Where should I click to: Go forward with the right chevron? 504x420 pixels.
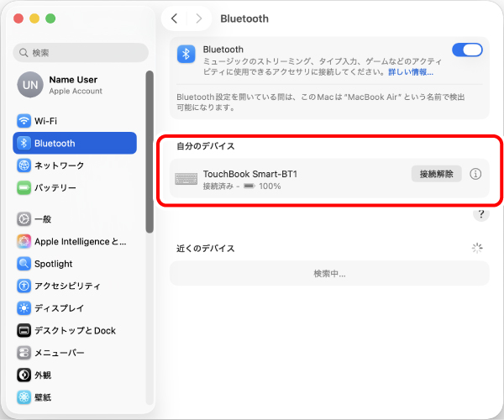(199, 18)
